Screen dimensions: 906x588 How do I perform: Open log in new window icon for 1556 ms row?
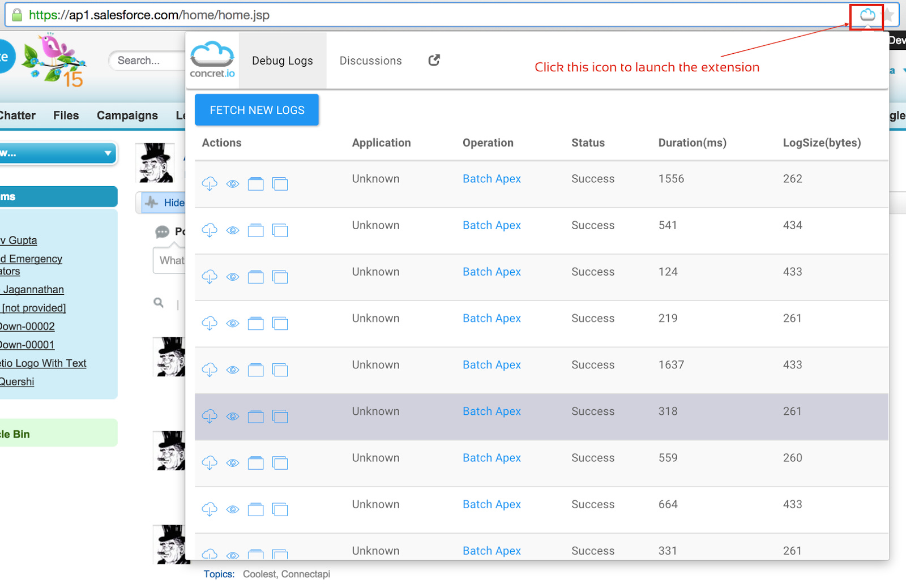[x=280, y=184]
